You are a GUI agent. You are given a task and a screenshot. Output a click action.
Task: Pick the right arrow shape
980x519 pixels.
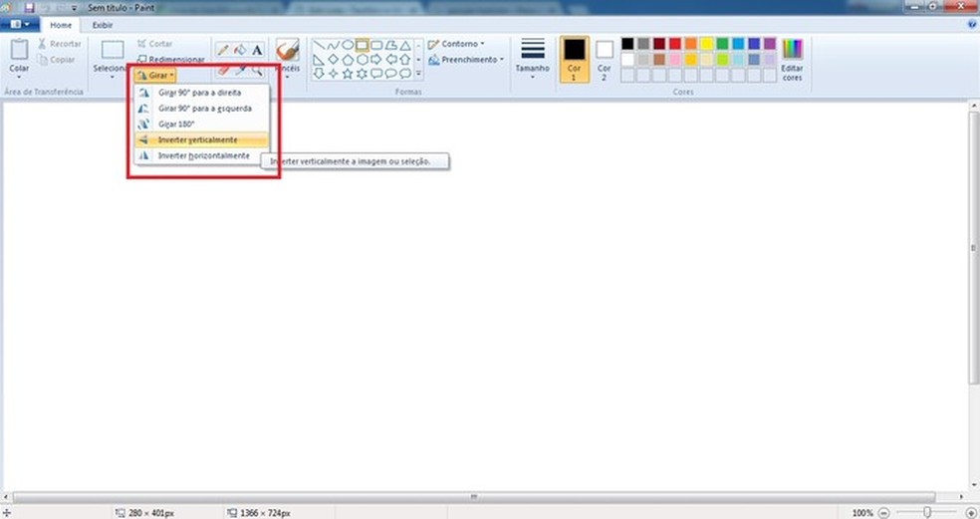[376, 60]
